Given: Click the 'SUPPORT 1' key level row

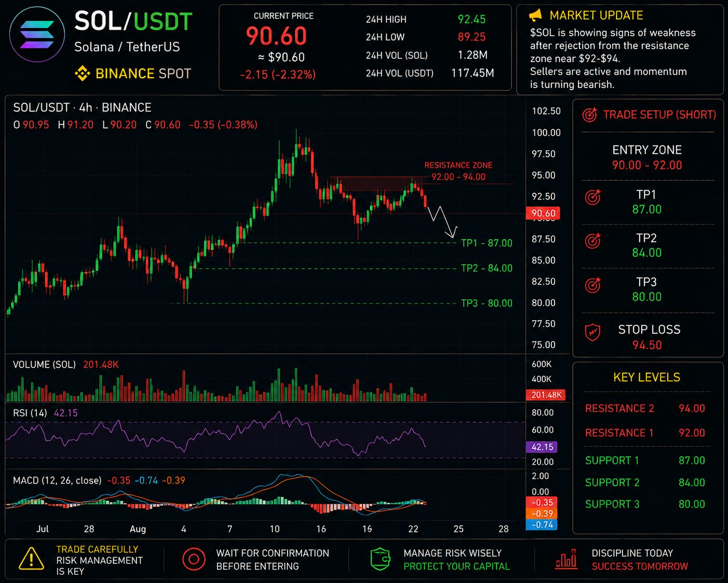Looking at the screenshot, I should click(645, 460).
